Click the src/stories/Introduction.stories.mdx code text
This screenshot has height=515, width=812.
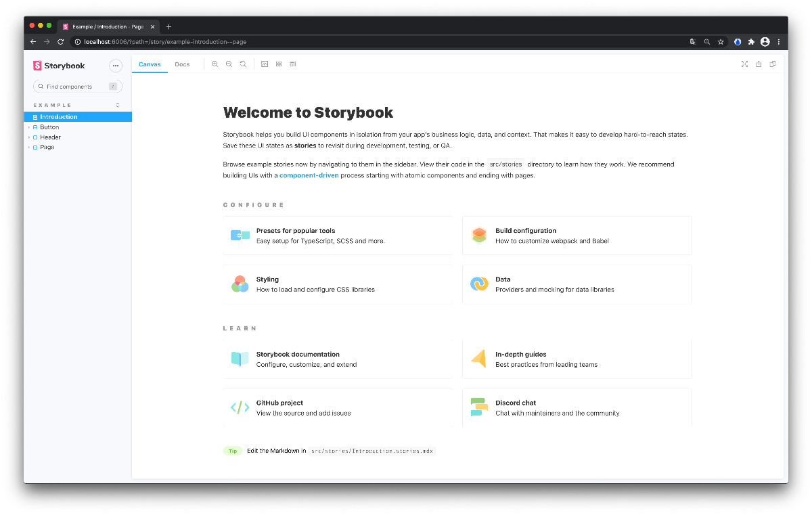(x=372, y=451)
